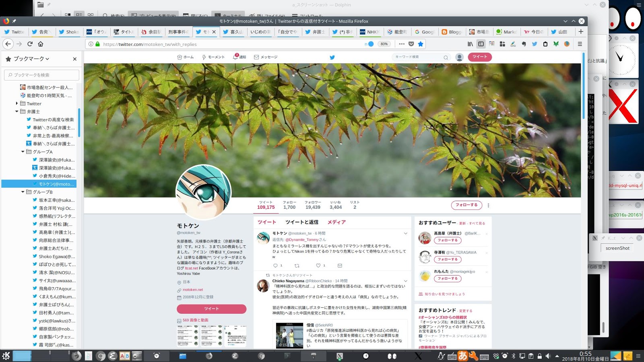Bookmark this page with the star icon

point(421,44)
